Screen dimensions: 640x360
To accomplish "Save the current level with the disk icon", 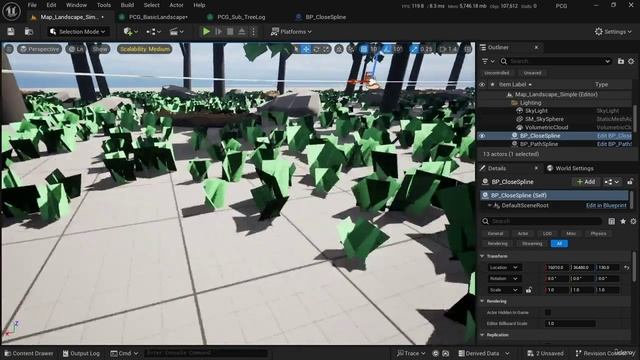I will 11,31.
